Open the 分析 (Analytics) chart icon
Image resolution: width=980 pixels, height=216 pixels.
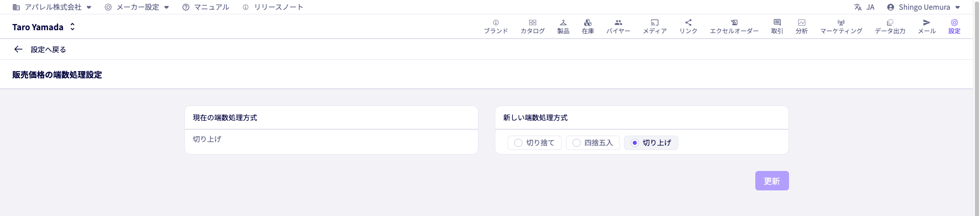tap(801, 23)
